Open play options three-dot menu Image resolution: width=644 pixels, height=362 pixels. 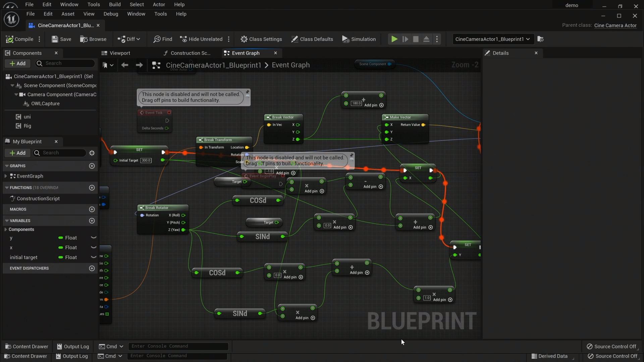[437, 39]
